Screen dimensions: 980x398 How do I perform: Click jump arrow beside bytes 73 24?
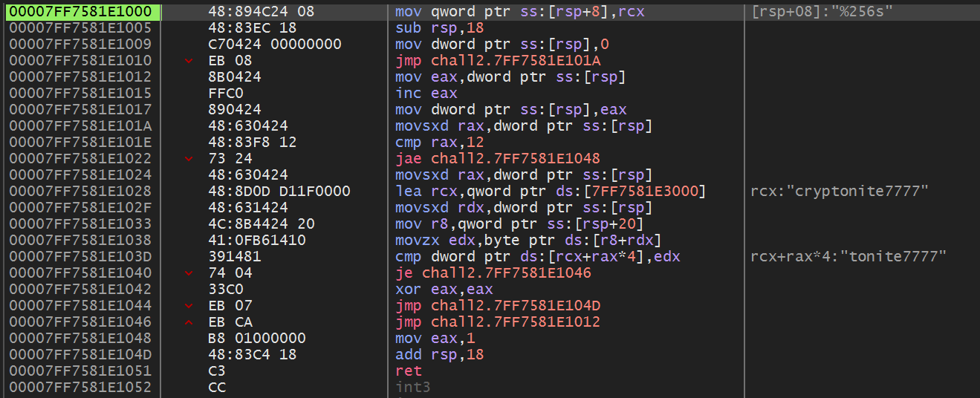[x=189, y=159]
